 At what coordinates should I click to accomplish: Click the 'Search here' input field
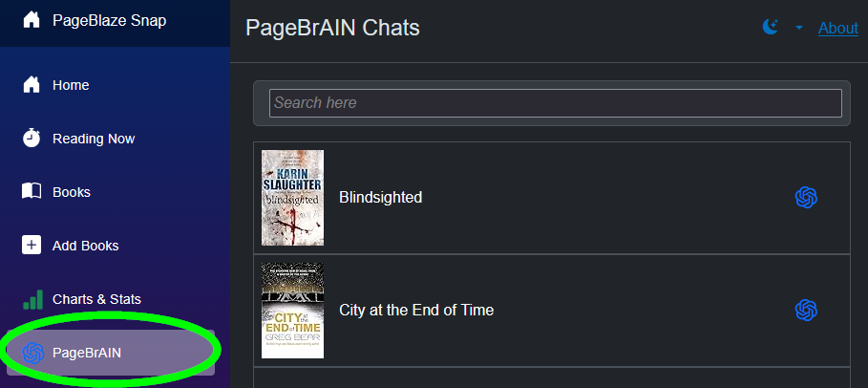[555, 103]
